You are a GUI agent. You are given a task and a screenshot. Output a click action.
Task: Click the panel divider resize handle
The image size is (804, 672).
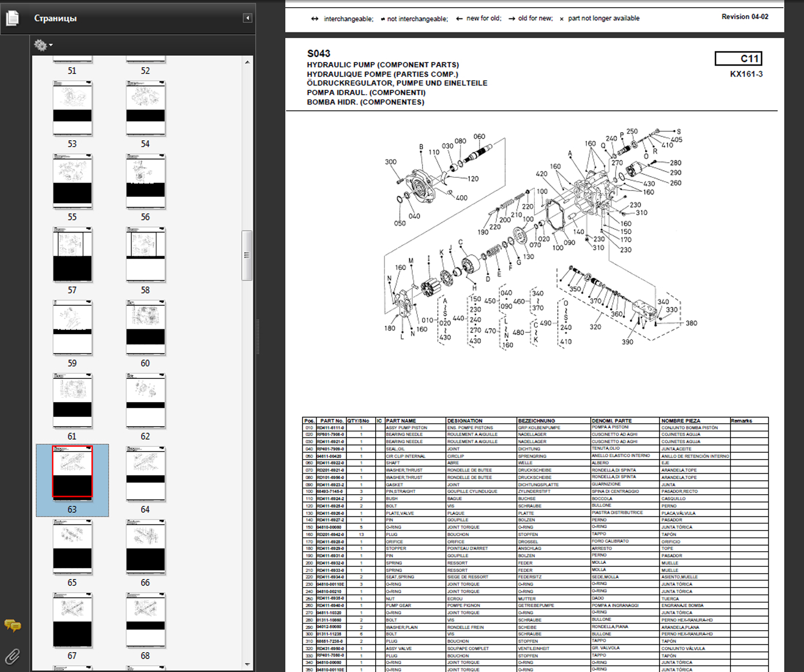[258, 336]
